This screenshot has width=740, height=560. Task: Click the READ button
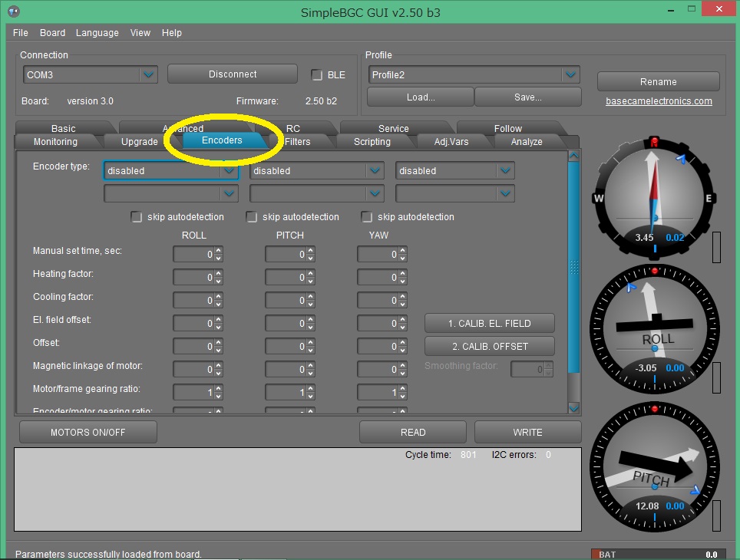413,432
